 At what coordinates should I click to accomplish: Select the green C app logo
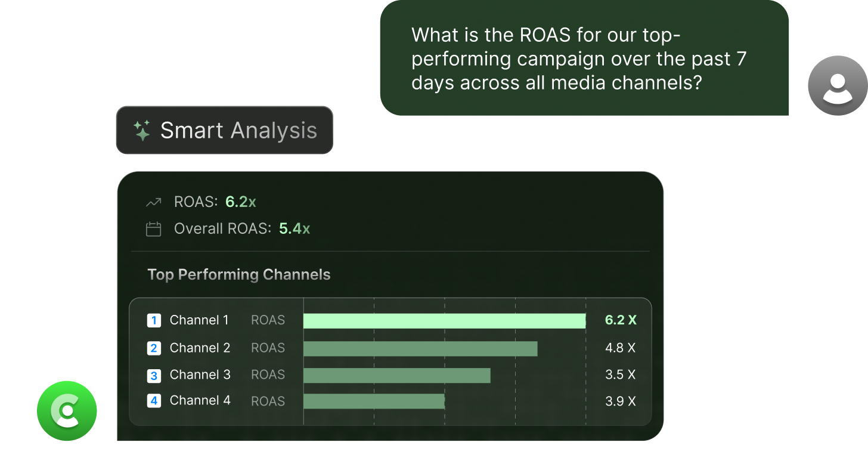67,410
